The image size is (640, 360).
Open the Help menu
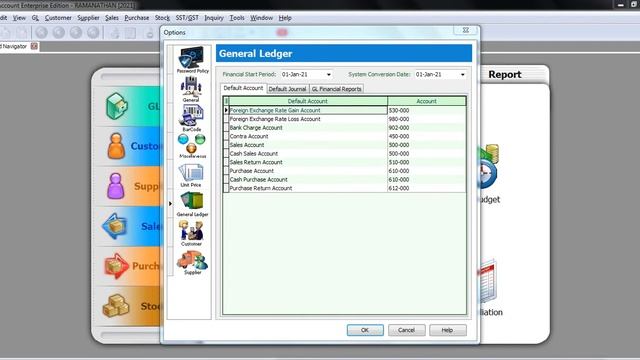tap(285, 18)
